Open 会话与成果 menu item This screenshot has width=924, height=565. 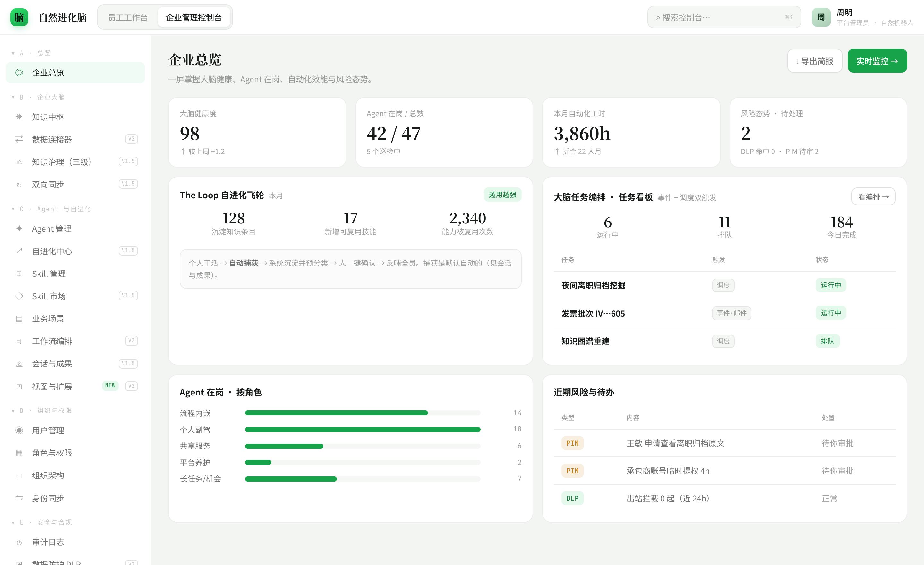(75, 363)
